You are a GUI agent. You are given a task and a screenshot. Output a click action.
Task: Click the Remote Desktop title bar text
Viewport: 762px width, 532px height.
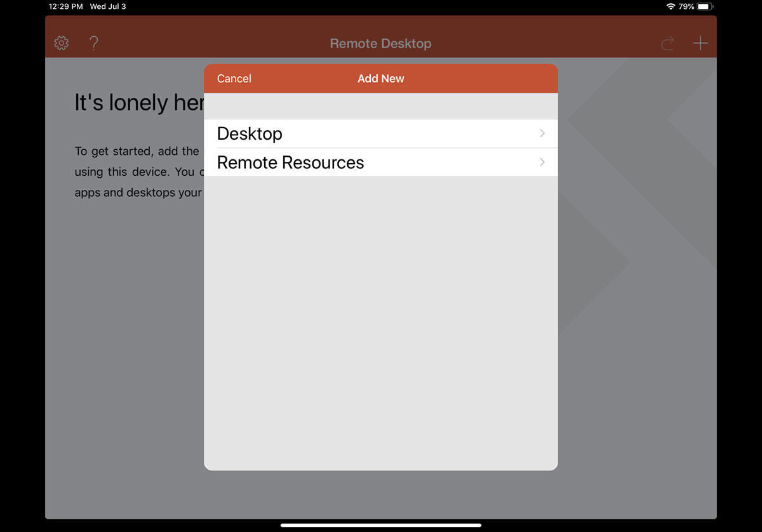tap(380, 43)
